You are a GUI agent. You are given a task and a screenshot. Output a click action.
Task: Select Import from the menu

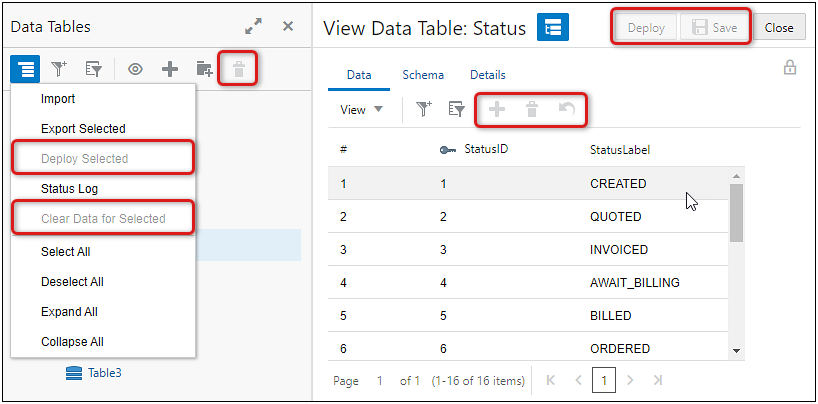pyautogui.click(x=58, y=99)
